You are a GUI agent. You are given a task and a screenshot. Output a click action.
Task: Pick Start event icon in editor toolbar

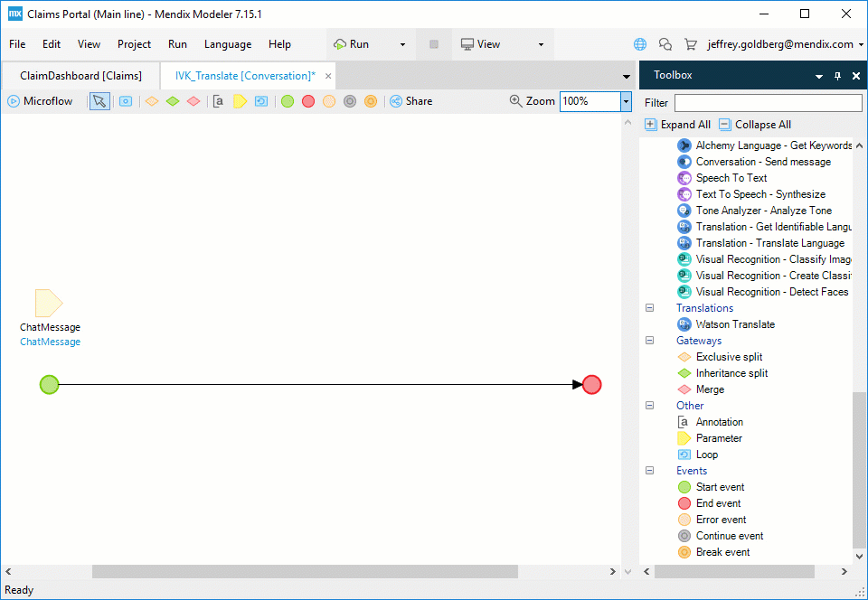288,101
